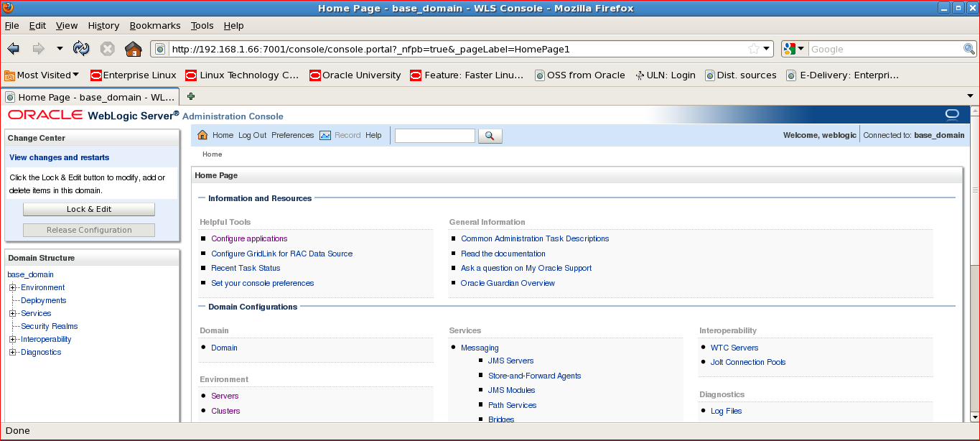Open Configure GridLink for RAC Data Source
This screenshot has height=441, width=980.
[x=281, y=254]
